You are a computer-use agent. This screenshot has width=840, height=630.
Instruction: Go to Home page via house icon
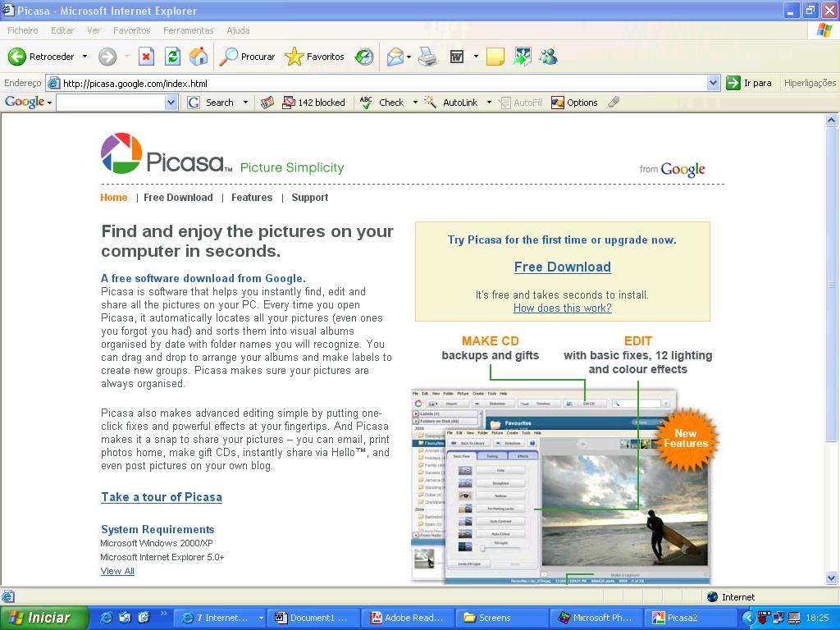(x=199, y=57)
